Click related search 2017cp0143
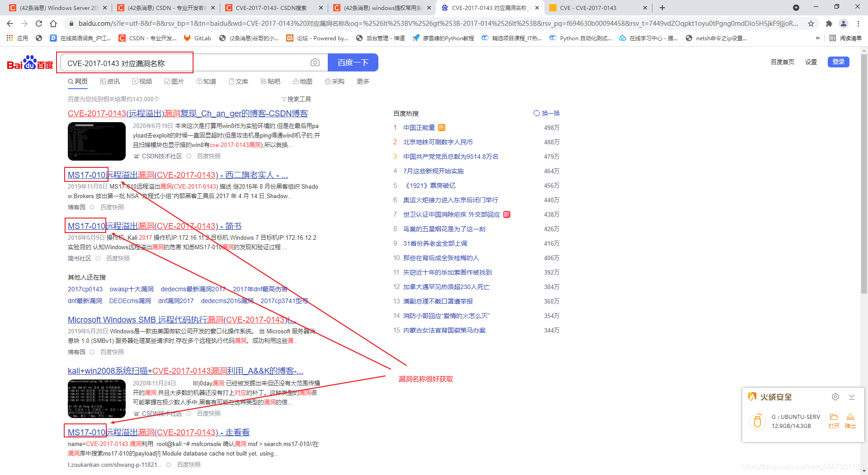Image resolution: width=868 pixels, height=475 pixels. point(85,289)
